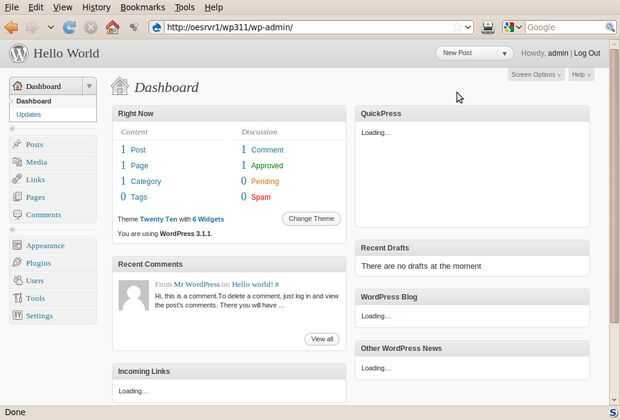This screenshot has height=420, width=620.
Task: Click the vertical page scrollbar
Action: [614, 185]
